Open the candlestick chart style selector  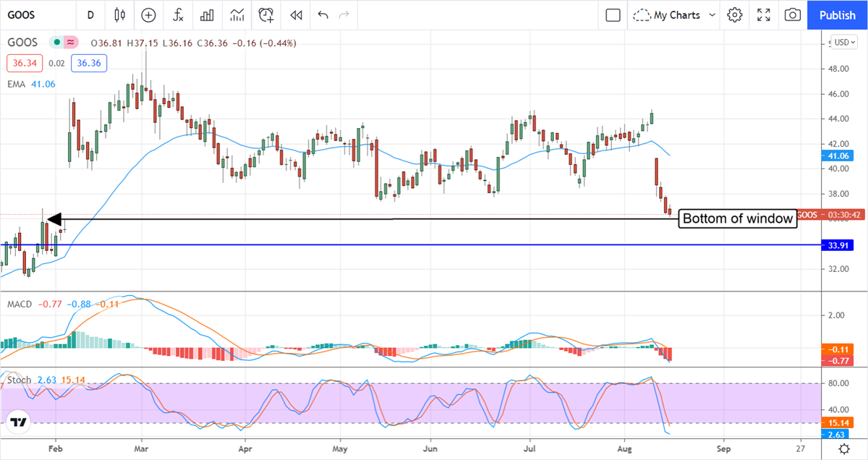tap(119, 14)
